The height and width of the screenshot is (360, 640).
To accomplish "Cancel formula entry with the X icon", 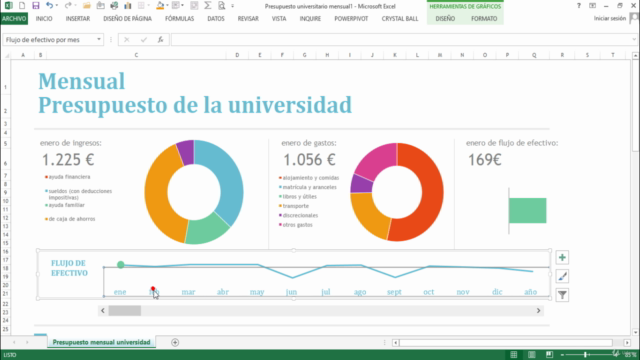I will (127, 40).
